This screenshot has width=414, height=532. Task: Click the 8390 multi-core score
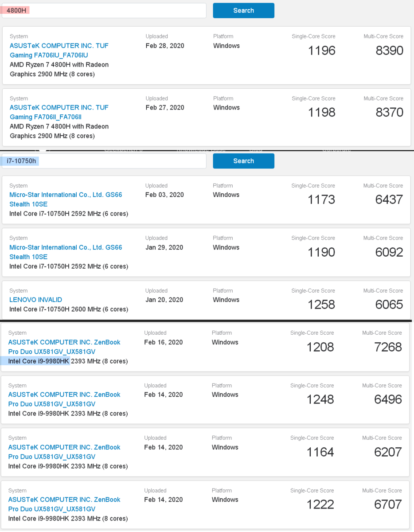tap(389, 51)
